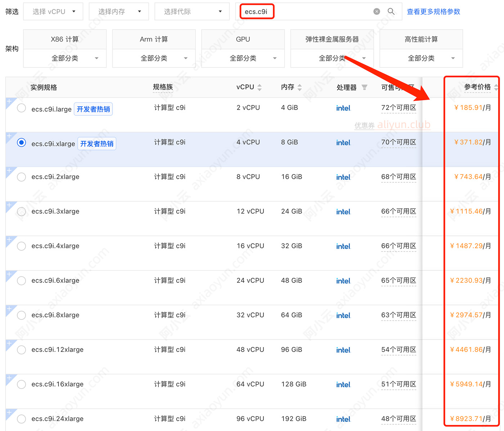Screen dimensions: 504x431
Task: Sort by 参考价格 column arrows
Action: click(x=496, y=87)
